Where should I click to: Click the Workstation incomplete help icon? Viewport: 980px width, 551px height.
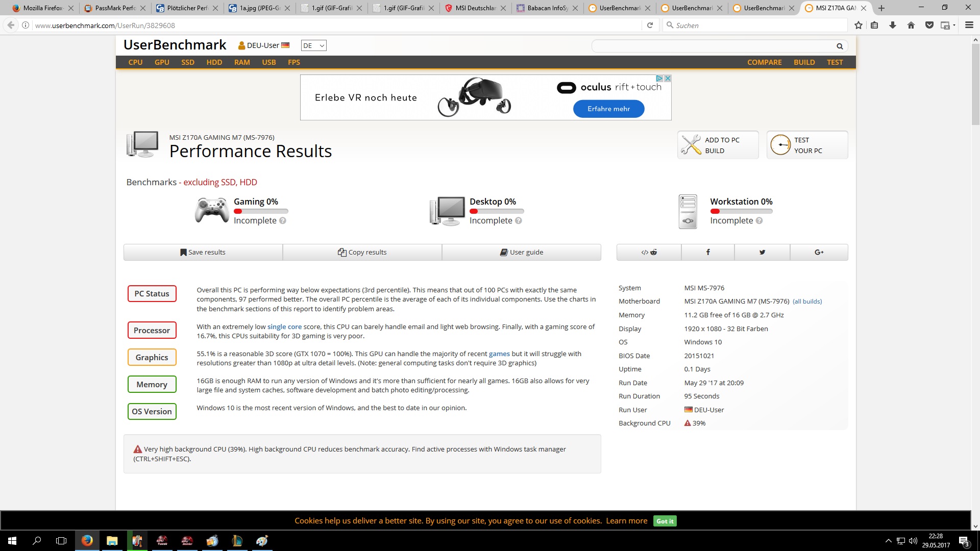(x=759, y=221)
